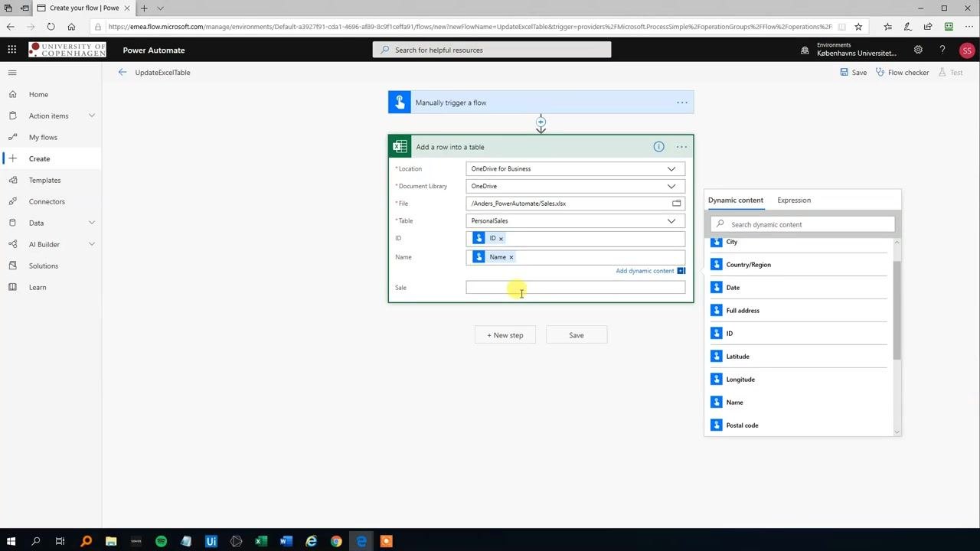Insert Name from dynamic content list
Viewport: 980px width, 551px height.
click(x=799, y=403)
